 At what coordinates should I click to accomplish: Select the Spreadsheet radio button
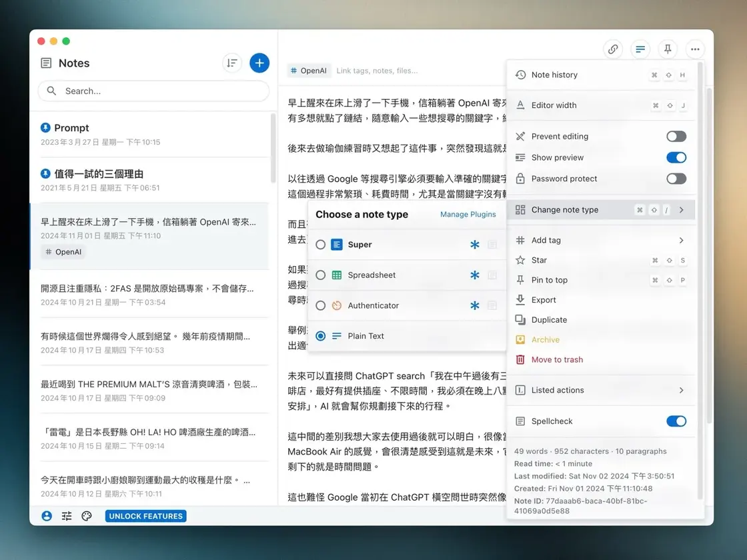[321, 275]
